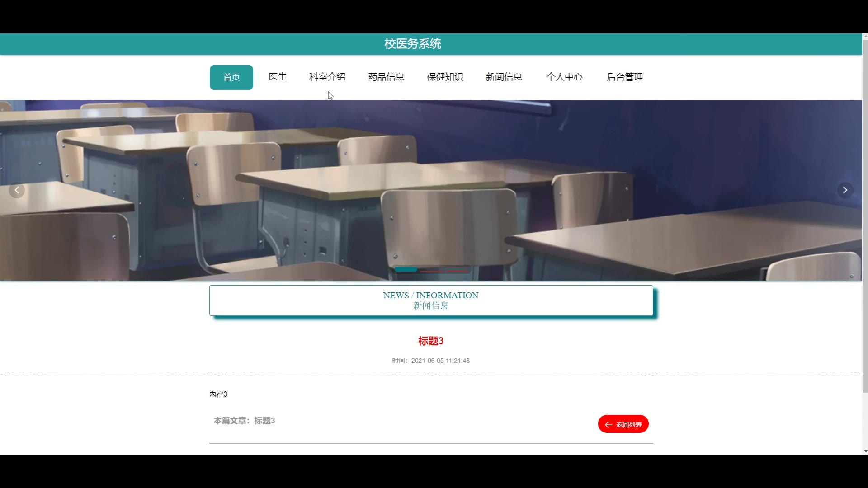Navigate to 药品信息 page
The height and width of the screenshot is (488, 868).
tap(386, 77)
